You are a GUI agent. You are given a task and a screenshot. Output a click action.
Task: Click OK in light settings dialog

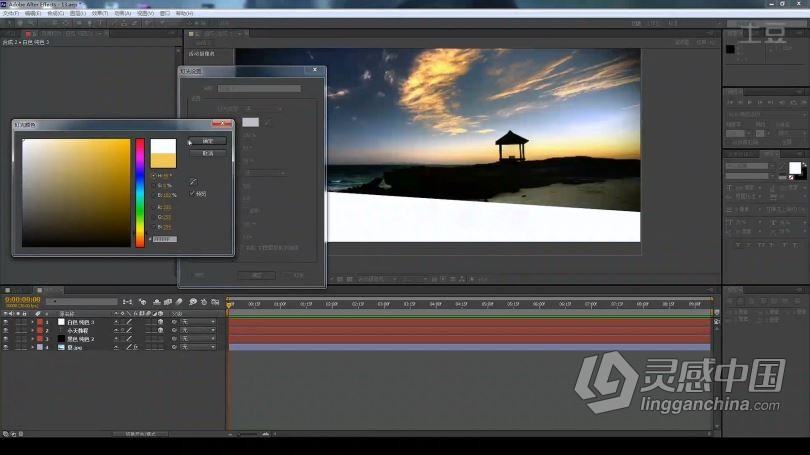[256, 275]
